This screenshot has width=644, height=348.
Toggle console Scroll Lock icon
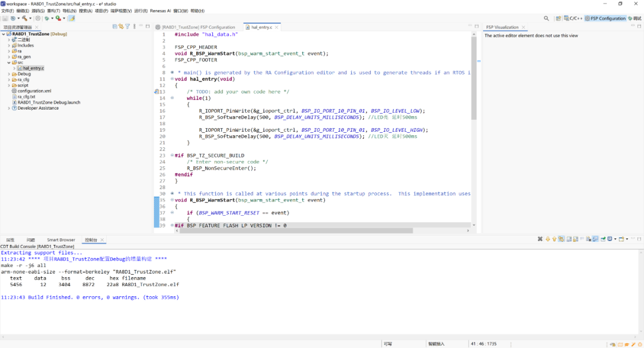click(575, 239)
